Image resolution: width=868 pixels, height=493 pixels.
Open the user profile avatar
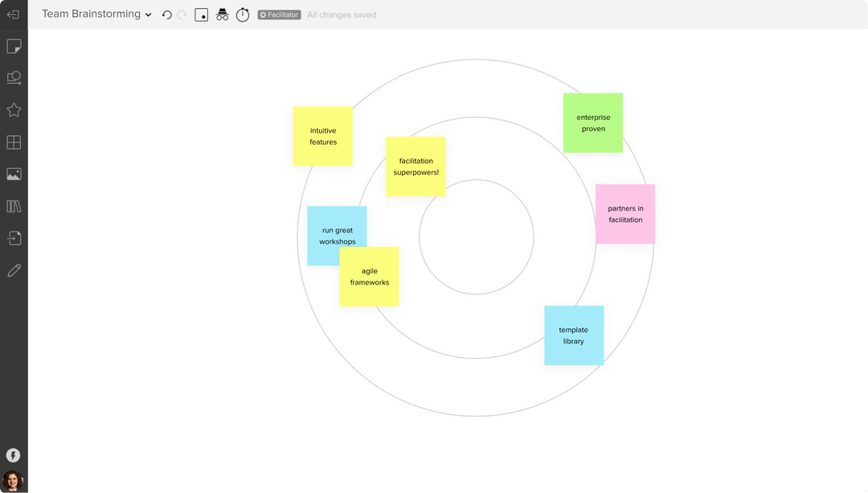click(x=13, y=481)
